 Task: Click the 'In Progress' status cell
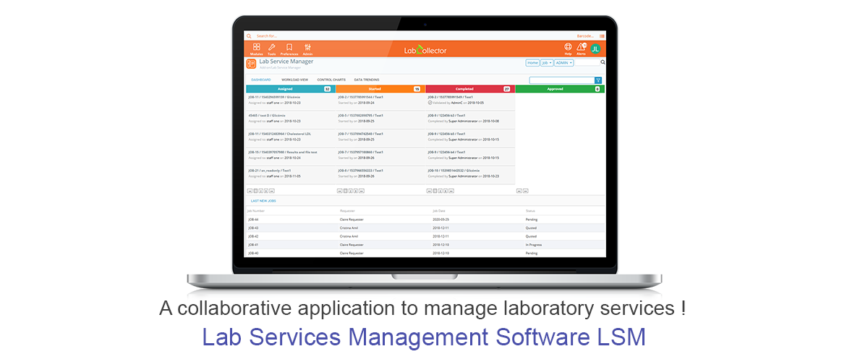coord(534,245)
